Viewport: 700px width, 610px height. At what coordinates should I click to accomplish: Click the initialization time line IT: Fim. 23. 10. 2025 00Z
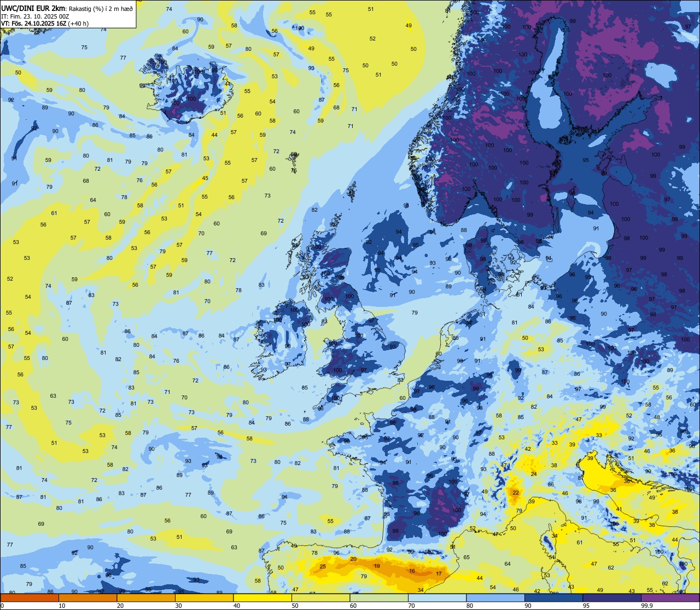[x=35, y=16]
